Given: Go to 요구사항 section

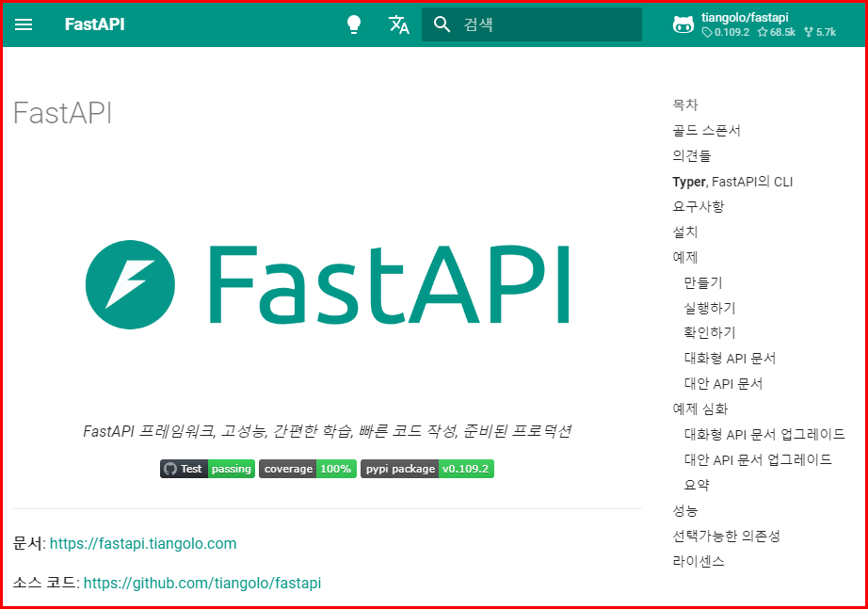Looking at the screenshot, I should pos(698,206).
